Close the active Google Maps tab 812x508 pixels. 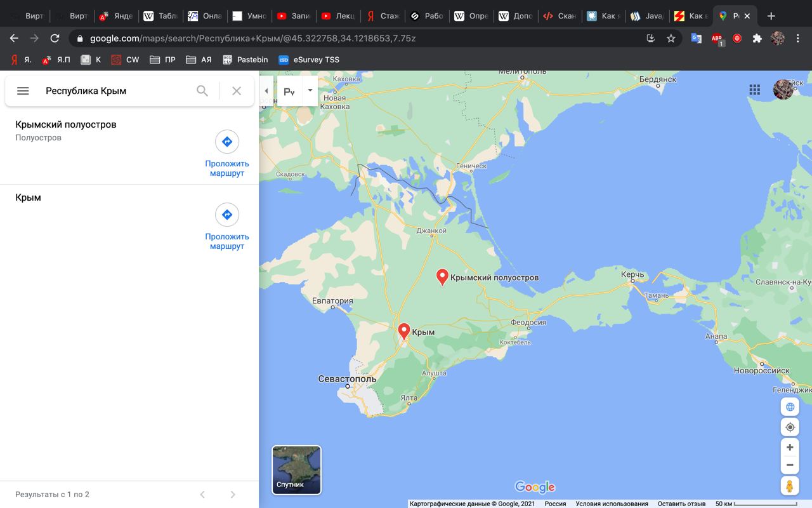point(748,16)
